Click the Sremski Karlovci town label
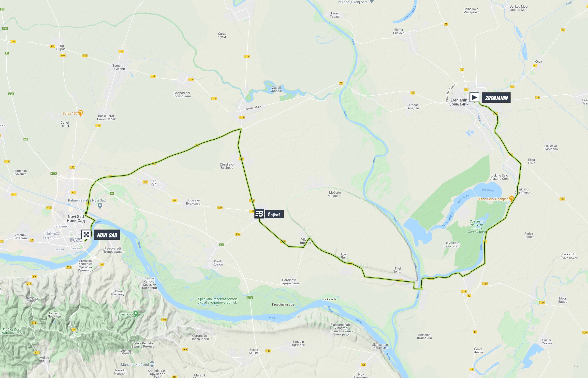 pyautogui.click(x=149, y=283)
